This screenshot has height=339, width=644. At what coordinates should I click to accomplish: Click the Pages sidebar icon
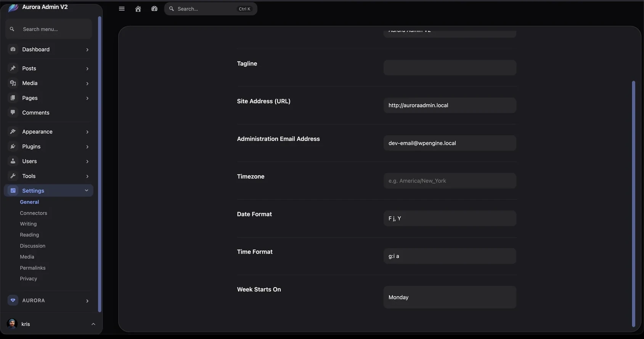pos(13,98)
